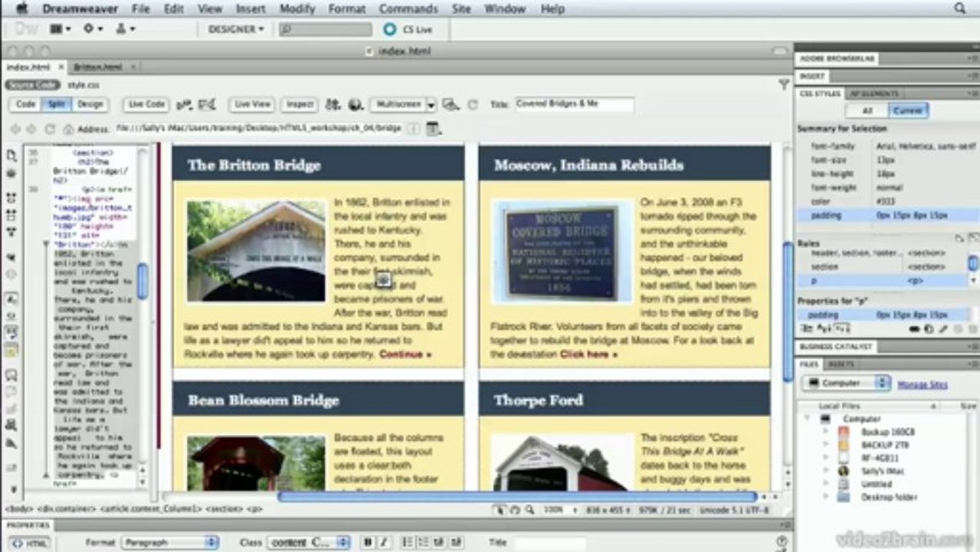
Task: Open the DESIGNER workspace switcher
Action: tap(236, 29)
